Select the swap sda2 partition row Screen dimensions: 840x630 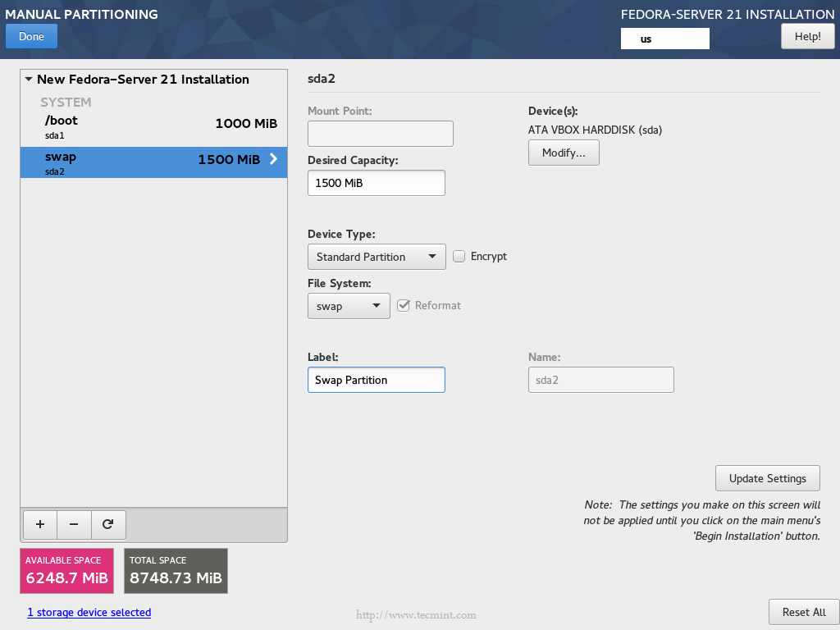click(153, 162)
